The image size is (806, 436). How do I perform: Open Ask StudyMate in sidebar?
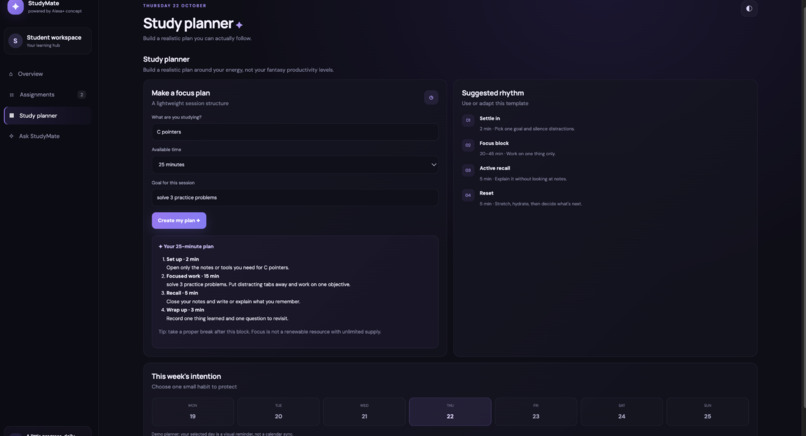tap(47, 136)
